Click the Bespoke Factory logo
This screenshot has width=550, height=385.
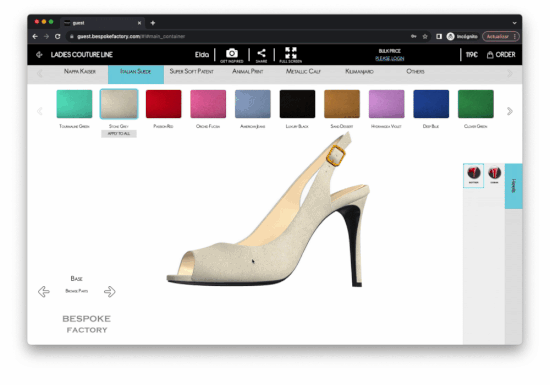tap(87, 324)
